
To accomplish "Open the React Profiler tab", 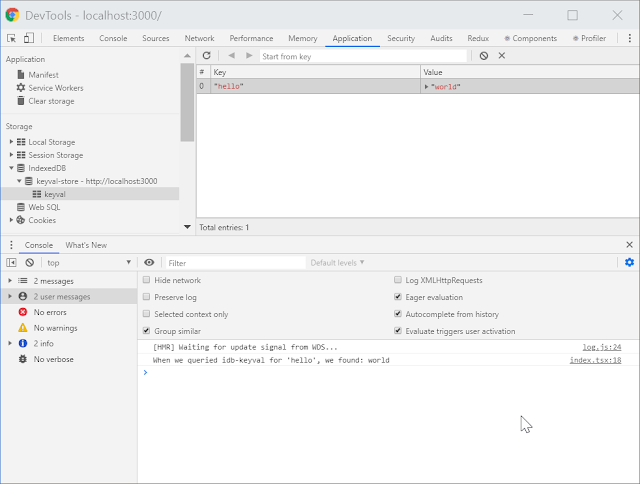I will (x=589, y=38).
